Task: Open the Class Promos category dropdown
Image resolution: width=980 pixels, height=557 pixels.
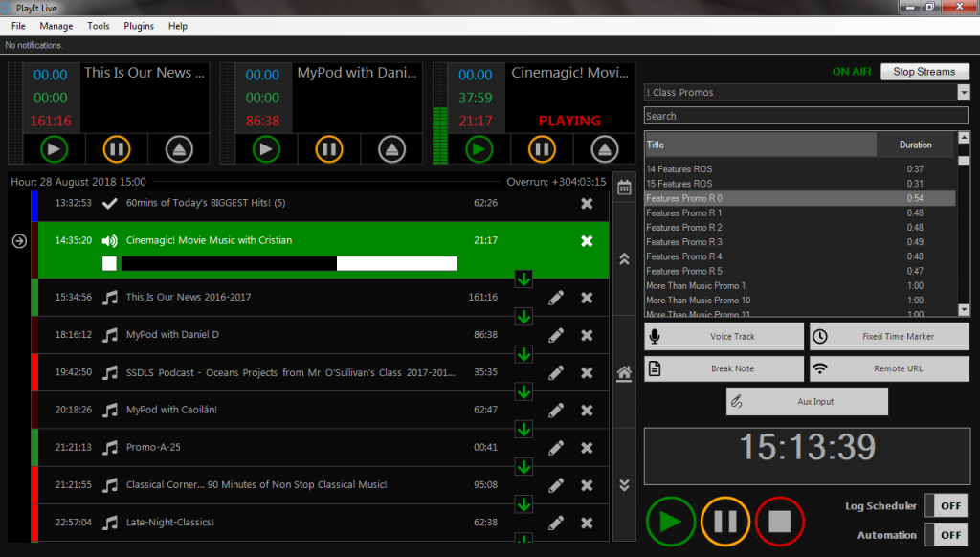Action: [963, 92]
